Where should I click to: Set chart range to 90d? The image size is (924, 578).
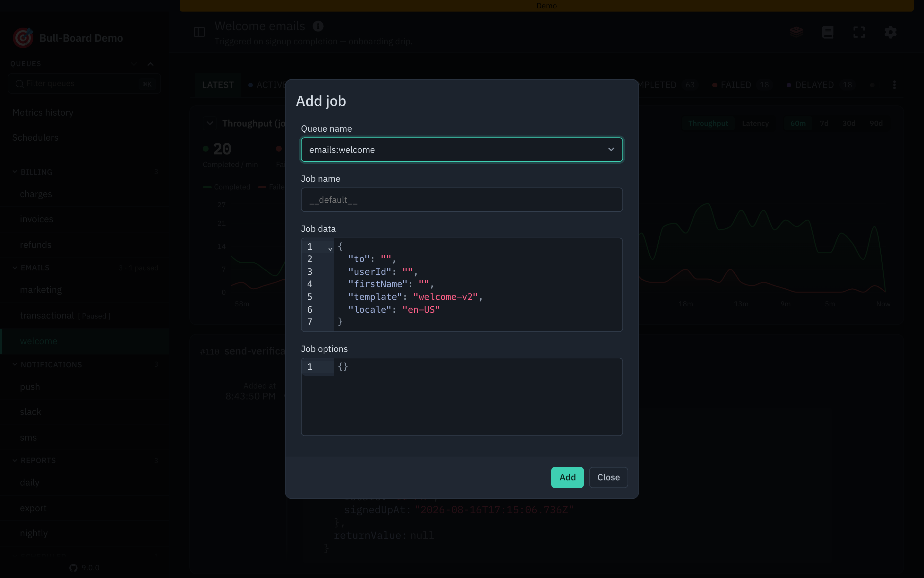pyautogui.click(x=876, y=124)
